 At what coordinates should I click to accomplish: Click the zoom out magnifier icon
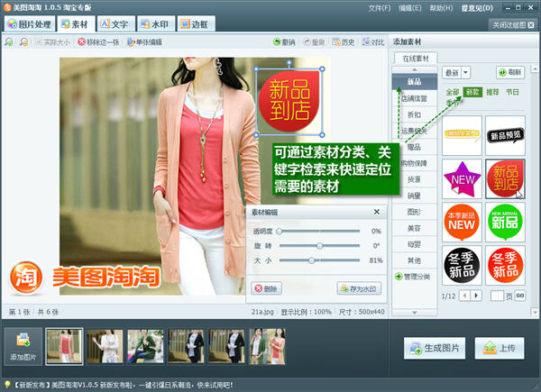23,42
